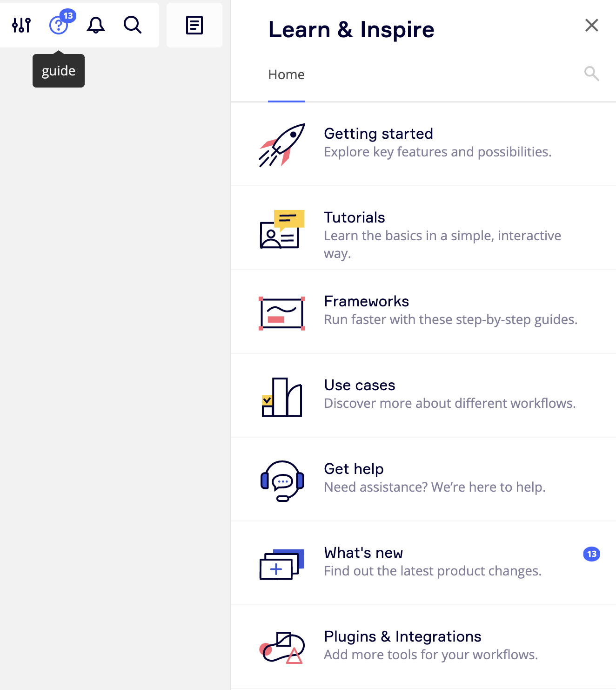Click the guide question mark icon
The image size is (616, 690).
click(59, 25)
